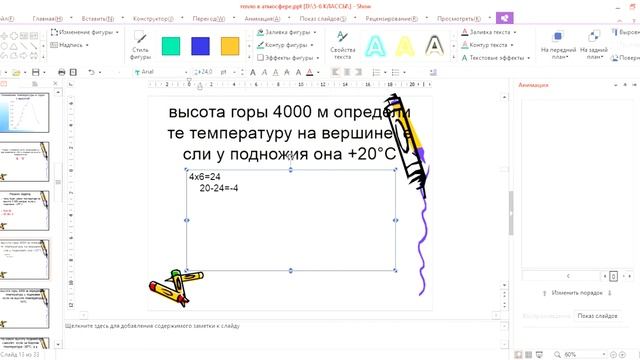Send shape to back (На задний план)
The image size is (640, 360).
pyautogui.click(x=594, y=45)
